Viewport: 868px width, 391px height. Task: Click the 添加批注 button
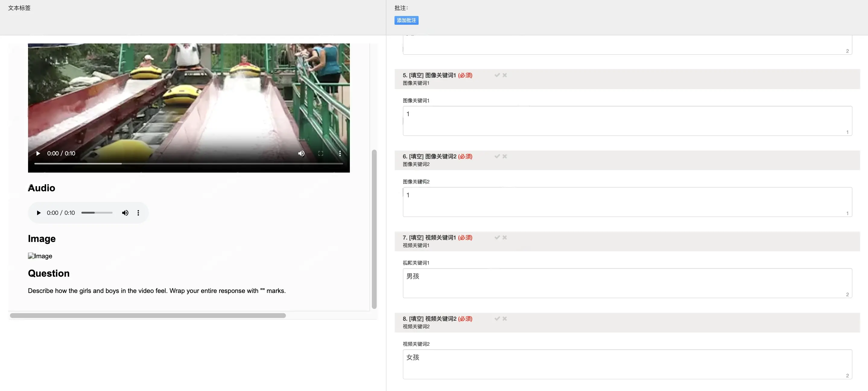406,20
